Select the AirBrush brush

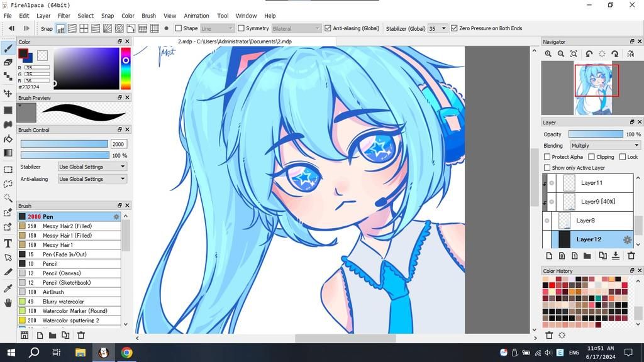tap(69, 292)
